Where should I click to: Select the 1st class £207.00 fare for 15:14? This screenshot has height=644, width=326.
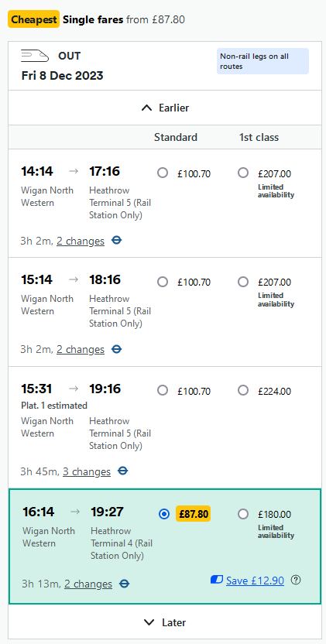[x=243, y=282]
